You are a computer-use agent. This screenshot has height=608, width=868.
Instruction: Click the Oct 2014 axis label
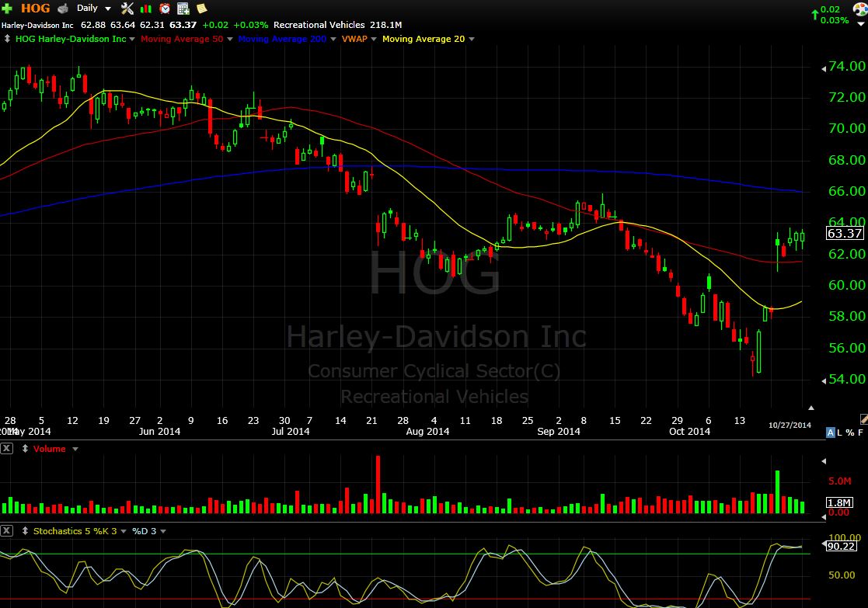coord(689,432)
